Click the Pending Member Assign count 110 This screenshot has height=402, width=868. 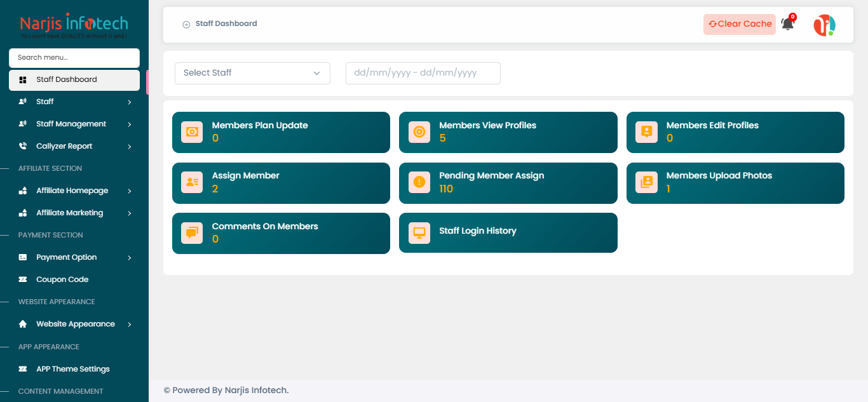tap(446, 189)
